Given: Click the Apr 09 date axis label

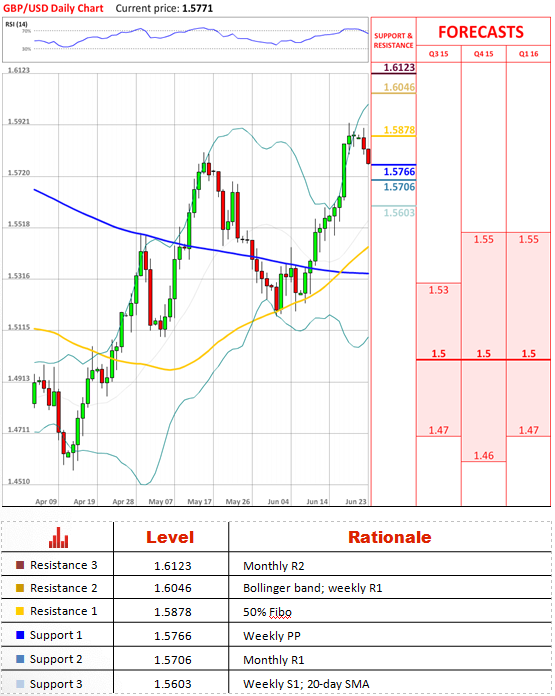Looking at the screenshot, I should pos(46,501).
